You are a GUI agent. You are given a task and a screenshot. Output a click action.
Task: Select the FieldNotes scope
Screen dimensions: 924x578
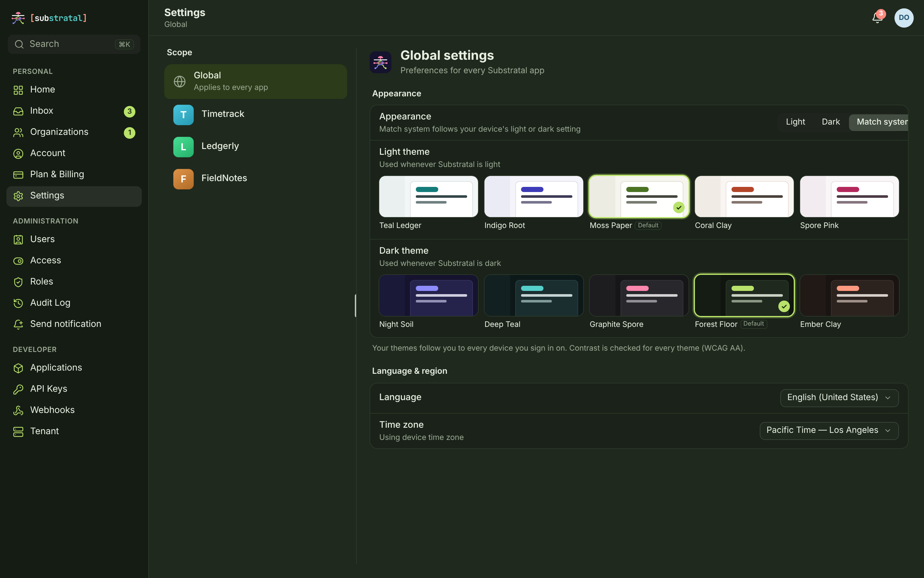pyautogui.click(x=255, y=179)
